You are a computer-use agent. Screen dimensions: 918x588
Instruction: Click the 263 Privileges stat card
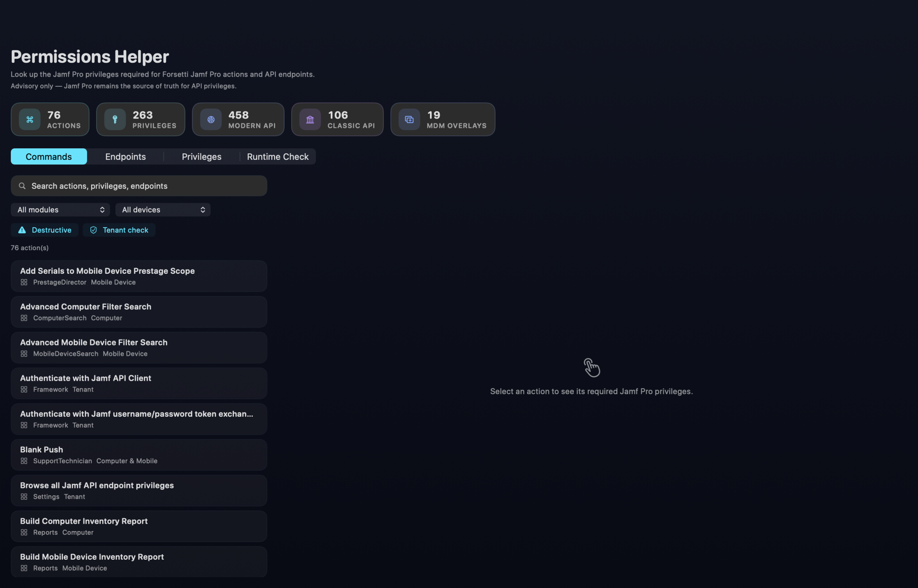pos(141,120)
